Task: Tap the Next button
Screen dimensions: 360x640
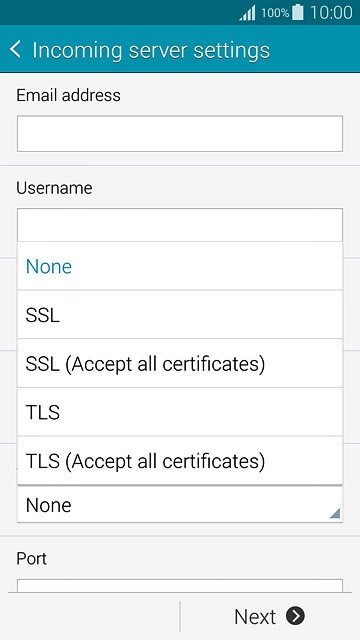Action: (270, 616)
